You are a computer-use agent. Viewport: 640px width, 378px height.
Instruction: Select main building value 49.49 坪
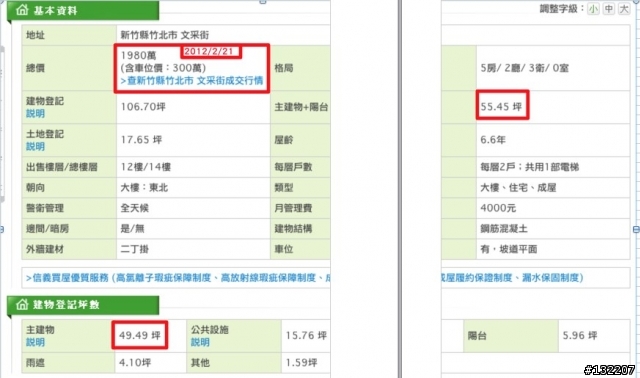140,336
